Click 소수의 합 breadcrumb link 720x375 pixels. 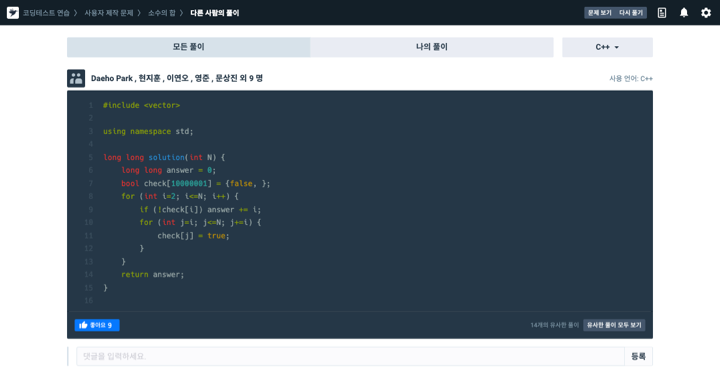tap(162, 13)
